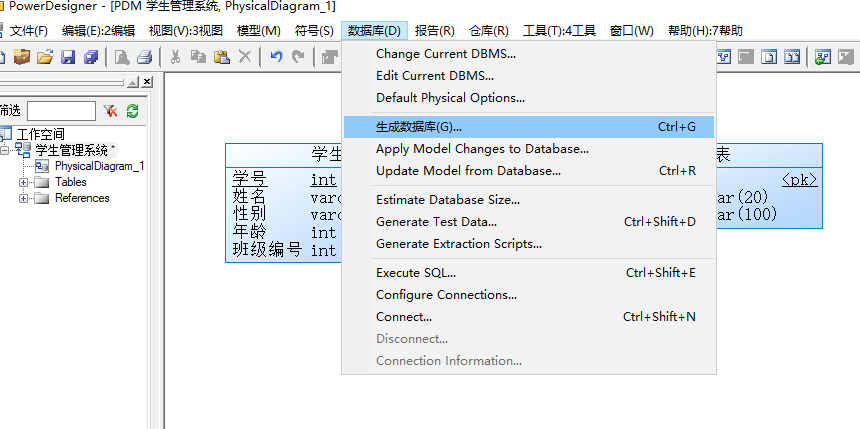Choose Execute SQL... menu entry
This screenshot has width=860, height=429.
pyautogui.click(x=529, y=273)
